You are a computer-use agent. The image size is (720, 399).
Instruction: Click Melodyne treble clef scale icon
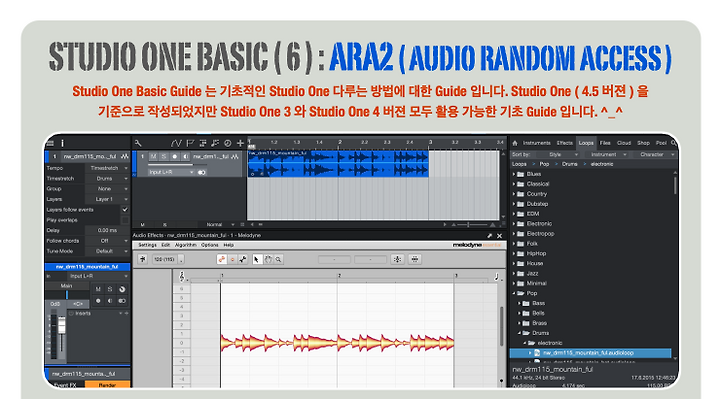click(182, 276)
